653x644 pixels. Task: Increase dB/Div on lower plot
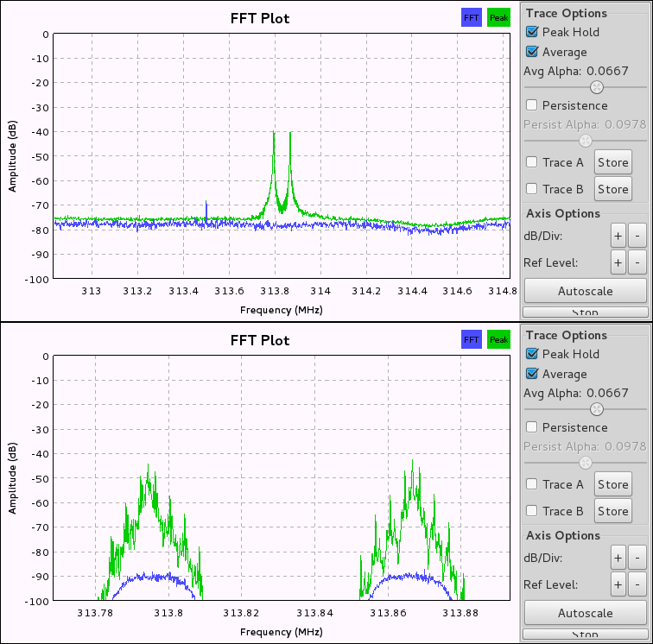point(618,559)
